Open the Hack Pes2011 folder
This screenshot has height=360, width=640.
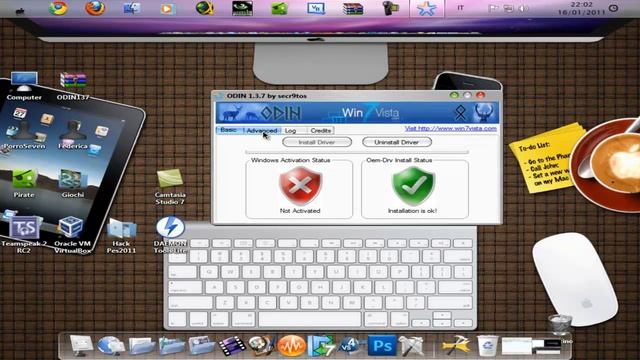click(121, 235)
